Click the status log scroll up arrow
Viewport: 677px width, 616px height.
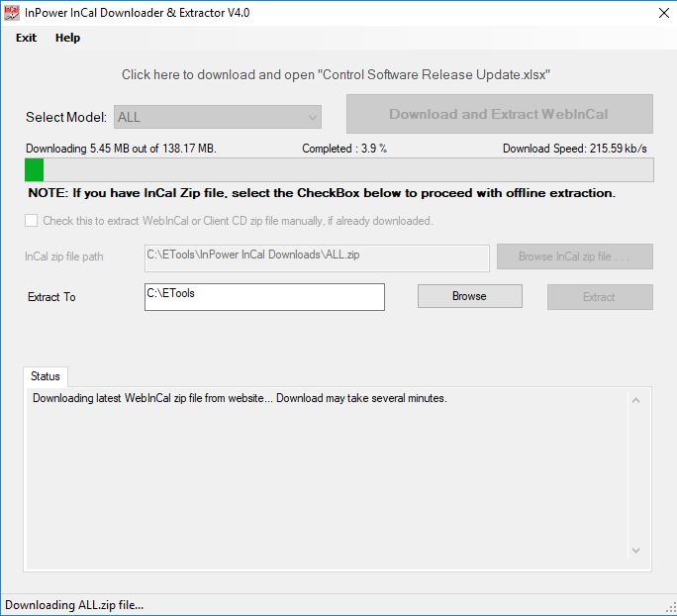635,400
